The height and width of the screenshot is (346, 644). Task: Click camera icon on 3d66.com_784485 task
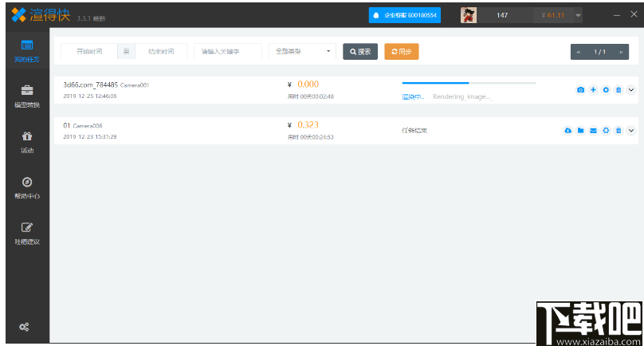coord(580,90)
